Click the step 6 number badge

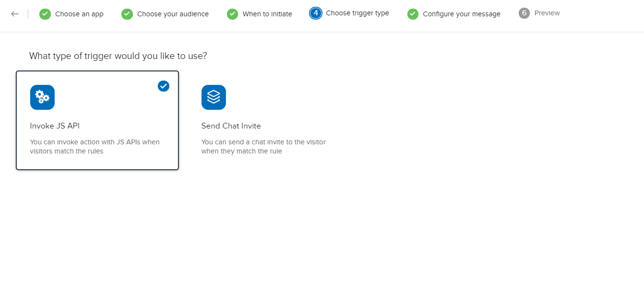(524, 13)
